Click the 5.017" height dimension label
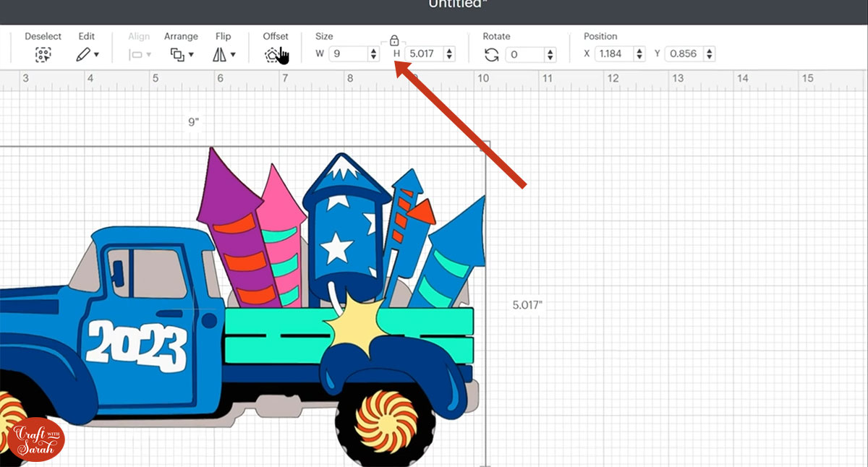 coord(527,305)
